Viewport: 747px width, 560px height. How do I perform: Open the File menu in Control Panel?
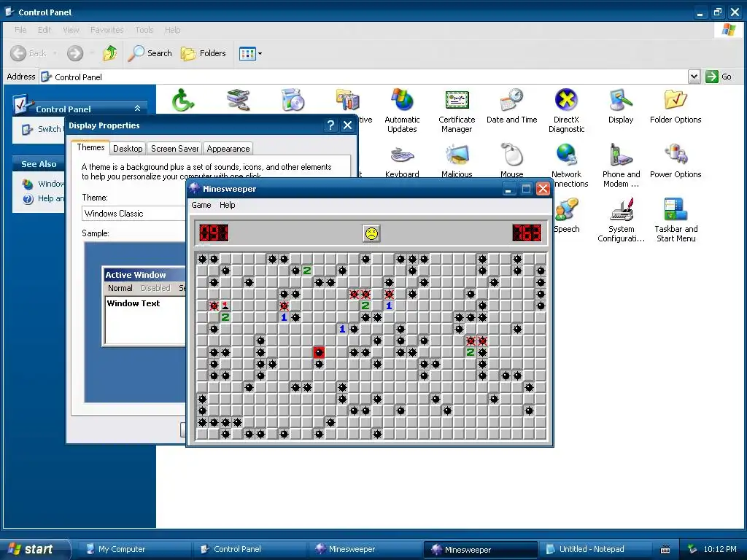click(x=20, y=30)
